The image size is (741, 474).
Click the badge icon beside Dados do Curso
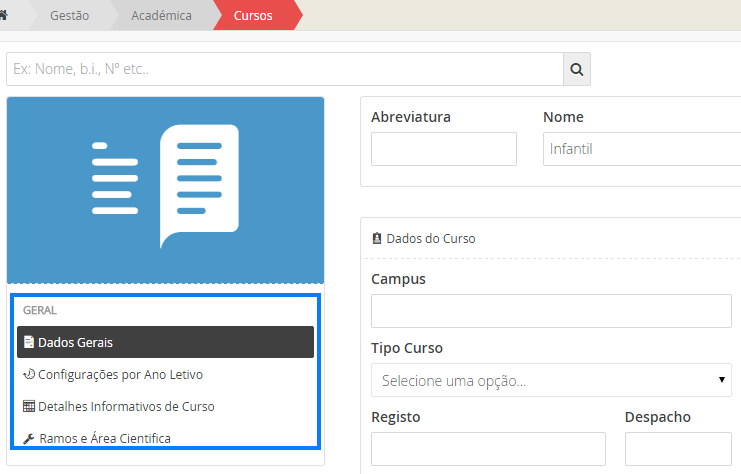[x=376, y=239]
